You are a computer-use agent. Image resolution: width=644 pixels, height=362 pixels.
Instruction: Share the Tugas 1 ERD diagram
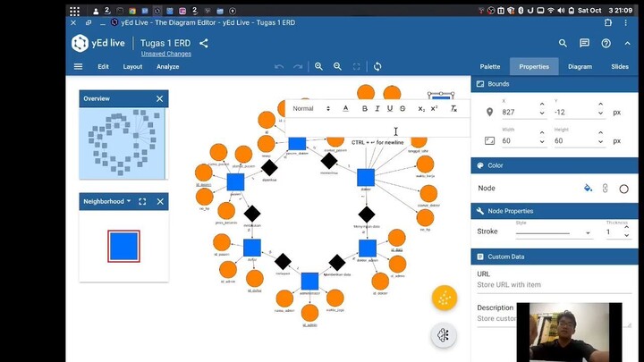click(204, 43)
